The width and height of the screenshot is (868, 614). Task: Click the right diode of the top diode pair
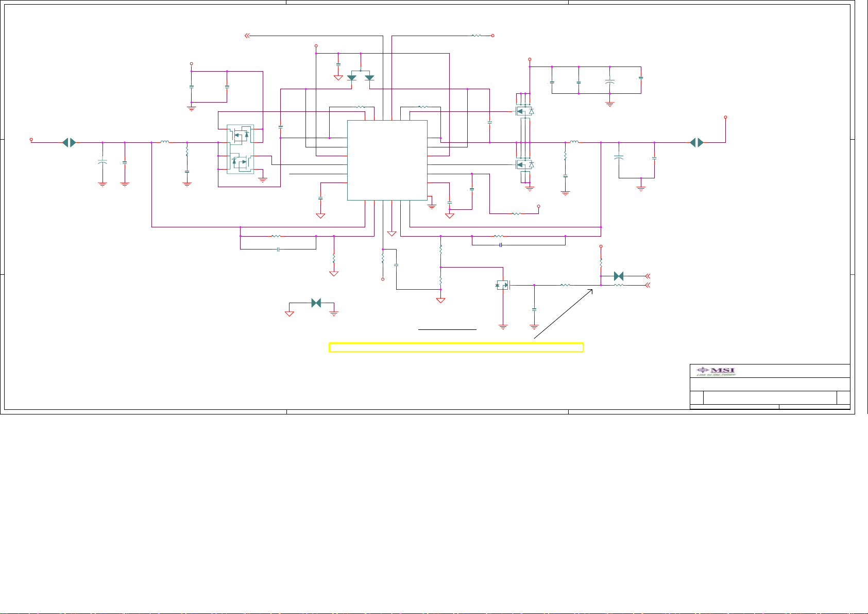click(369, 78)
